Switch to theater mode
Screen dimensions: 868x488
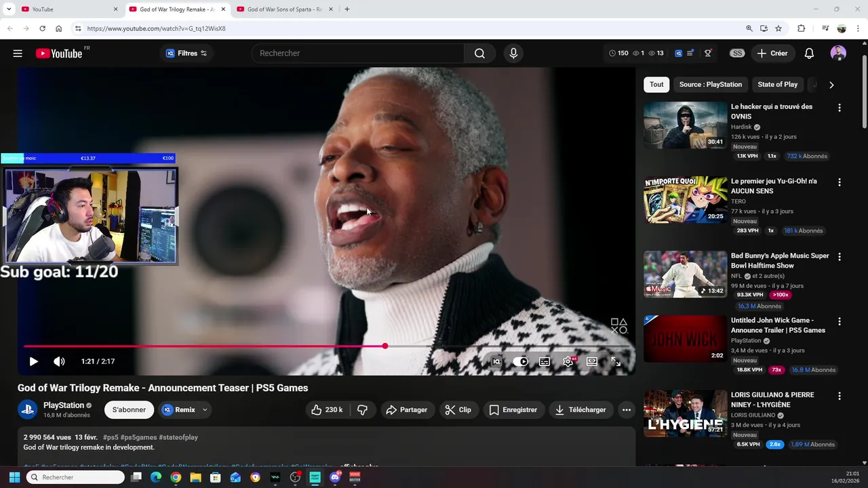592,362
